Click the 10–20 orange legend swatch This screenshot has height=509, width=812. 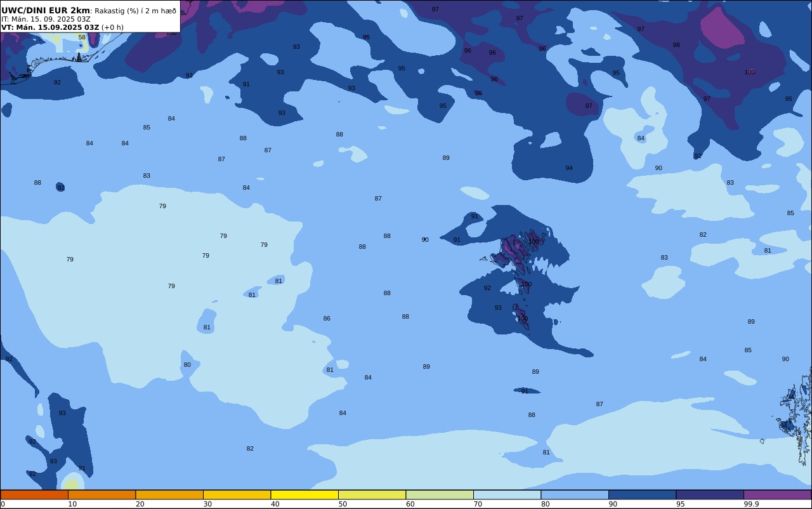pyautogui.click(x=102, y=494)
